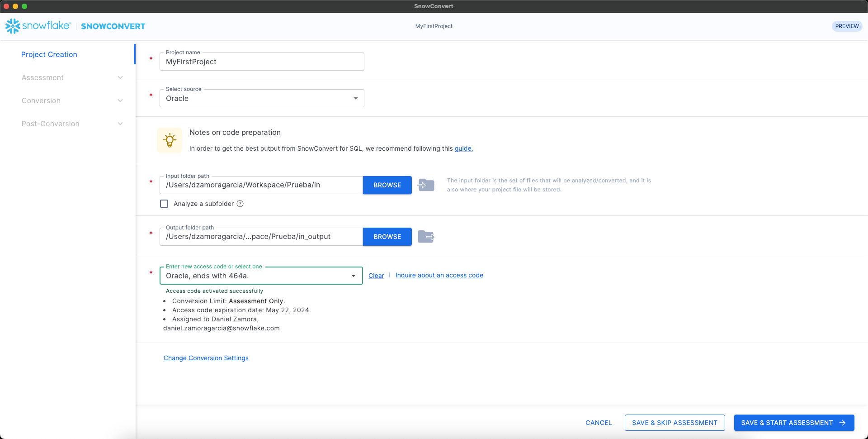The width and height of the screenshot is (868, 439).
Task: Click the Project name input field
Action: pyautogui.click(x=262, y=62)
